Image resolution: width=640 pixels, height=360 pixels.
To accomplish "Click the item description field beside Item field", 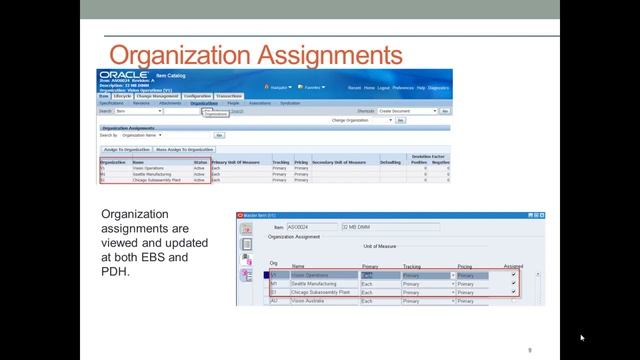I will click(391, 227).
